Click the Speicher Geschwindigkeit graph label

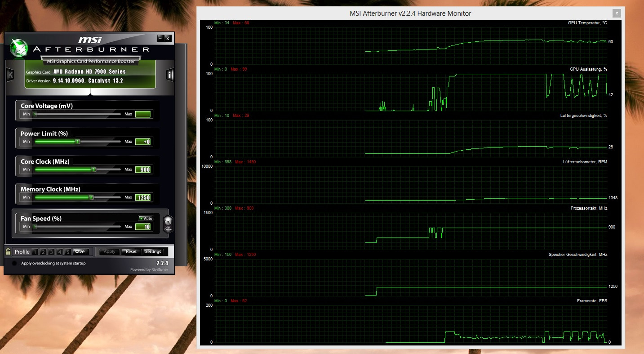[578, 255]
